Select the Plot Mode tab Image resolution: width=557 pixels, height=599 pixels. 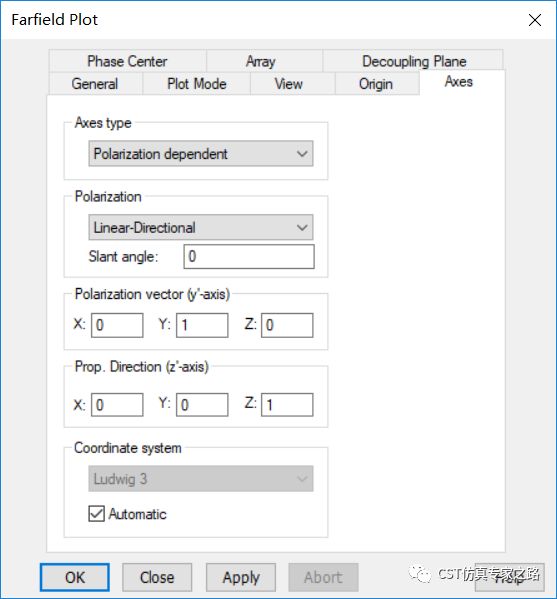coord(196,84)
